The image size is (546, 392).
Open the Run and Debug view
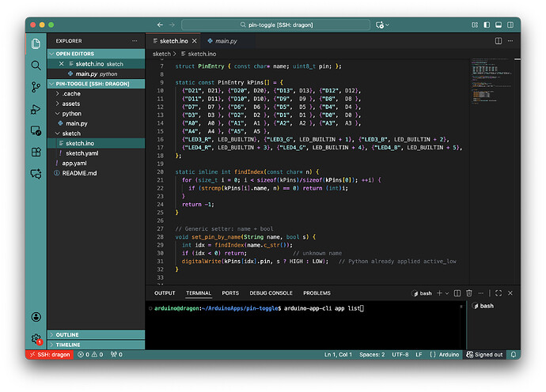tap(36, 109)
